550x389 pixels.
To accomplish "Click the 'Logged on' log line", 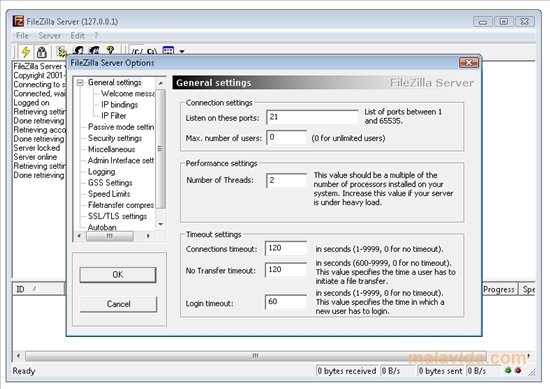I will (x=31, y=103).
